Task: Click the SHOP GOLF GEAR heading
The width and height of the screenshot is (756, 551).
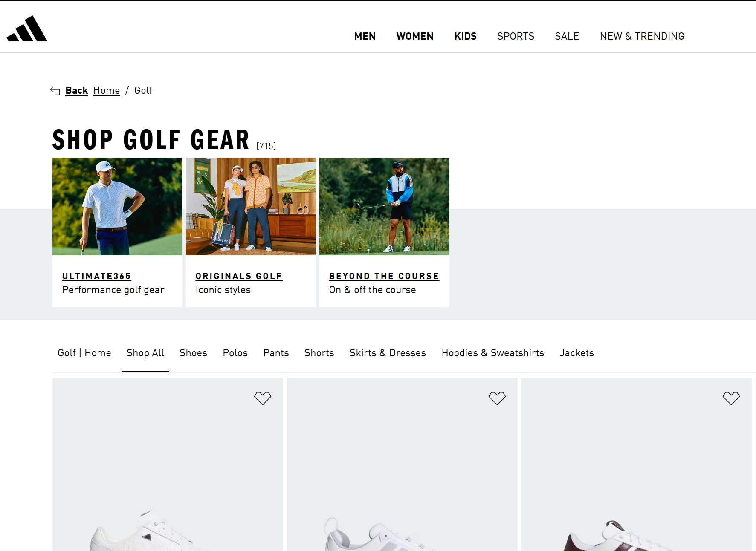Action: (151, 140)
